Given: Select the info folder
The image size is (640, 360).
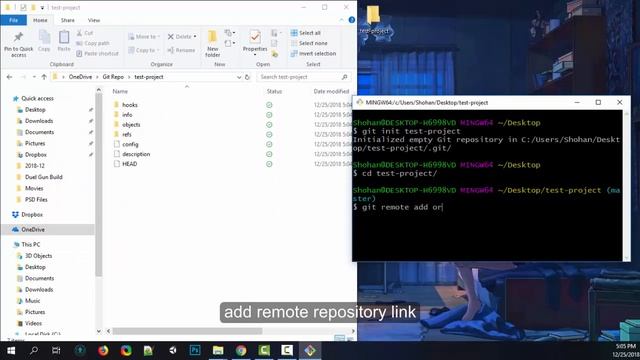Looking at the screenshot, I should [127, 115].
